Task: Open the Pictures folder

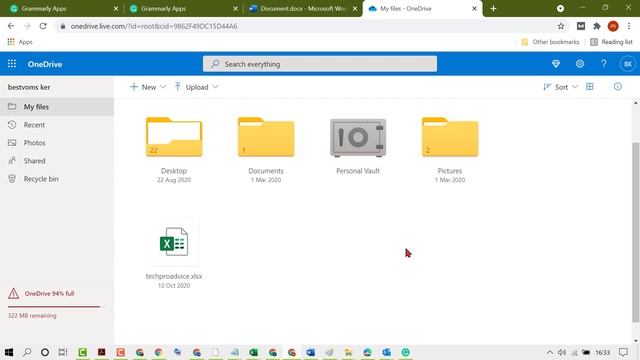Action: [x=450, y=137]
